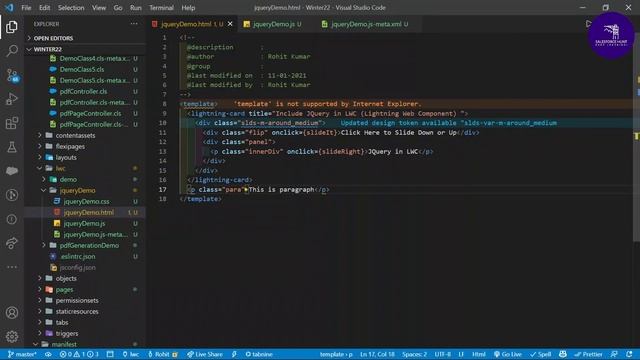This screenshot has height=360, width=640.
Task: Open the View menu
Action: point(99,8)
